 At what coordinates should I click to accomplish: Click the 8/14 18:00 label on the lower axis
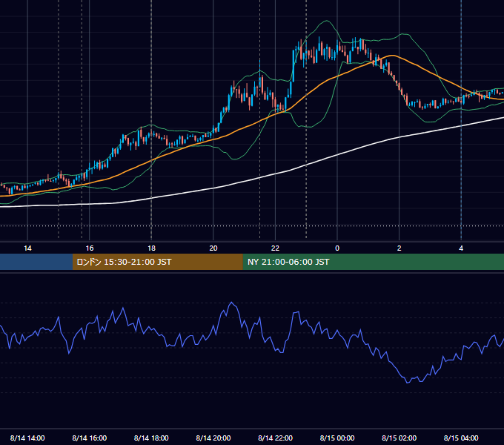[x=151, y=438]
